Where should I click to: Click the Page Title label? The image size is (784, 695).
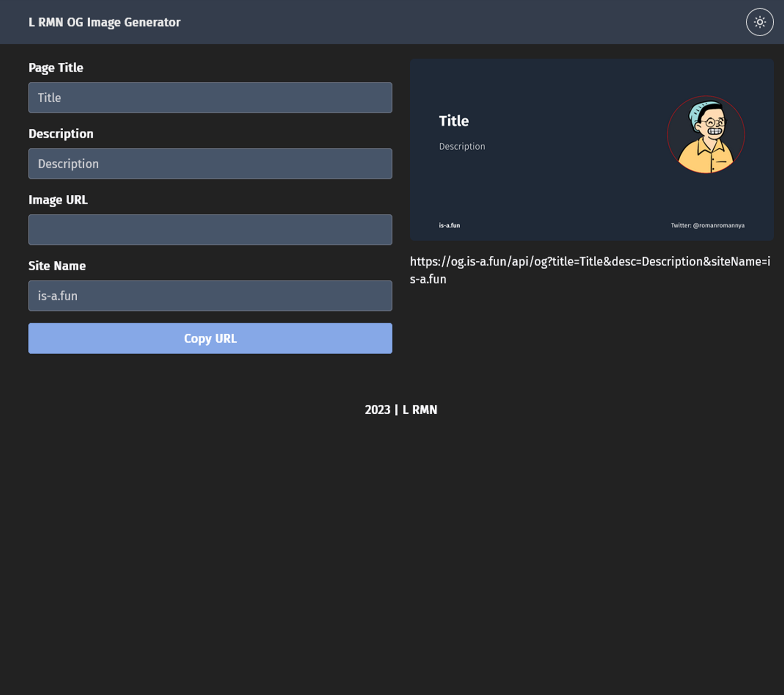(x=56, y=68)
